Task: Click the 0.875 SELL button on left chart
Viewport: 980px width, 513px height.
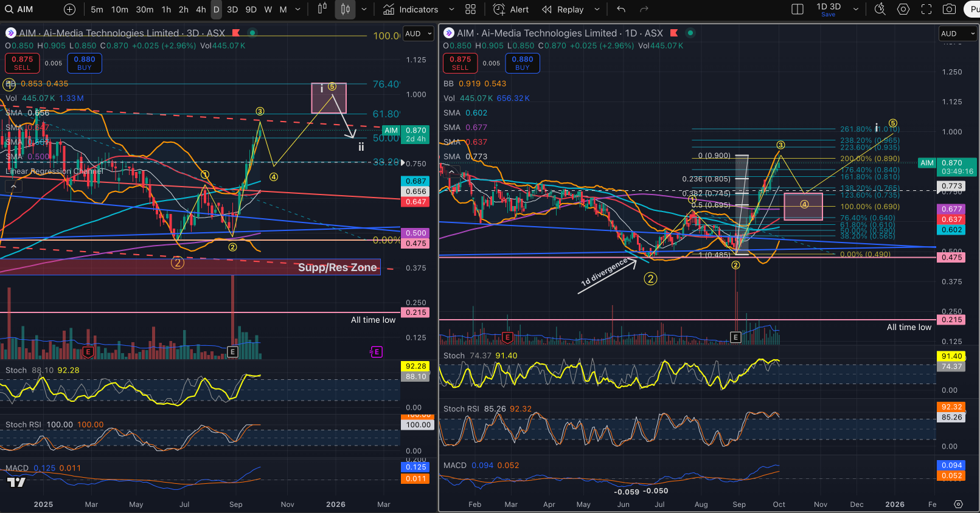Action: pyautogui.click(x=23, y=63)
